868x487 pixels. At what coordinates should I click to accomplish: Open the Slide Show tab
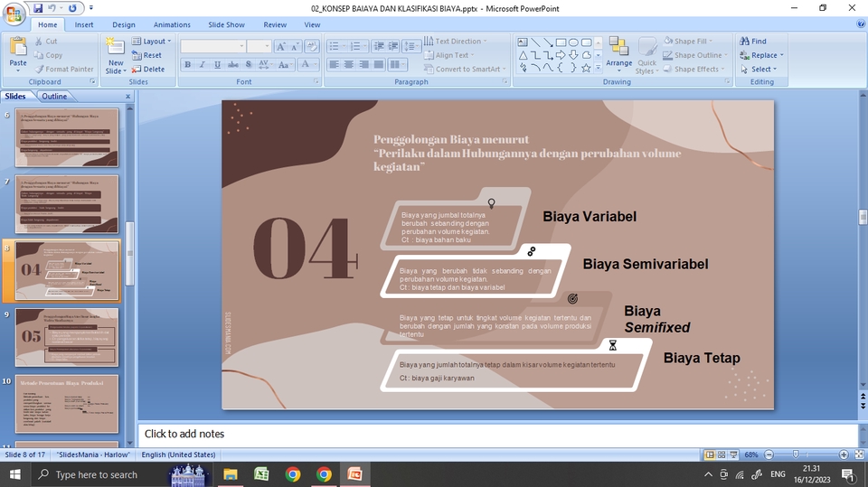click(x=226, y=24)
